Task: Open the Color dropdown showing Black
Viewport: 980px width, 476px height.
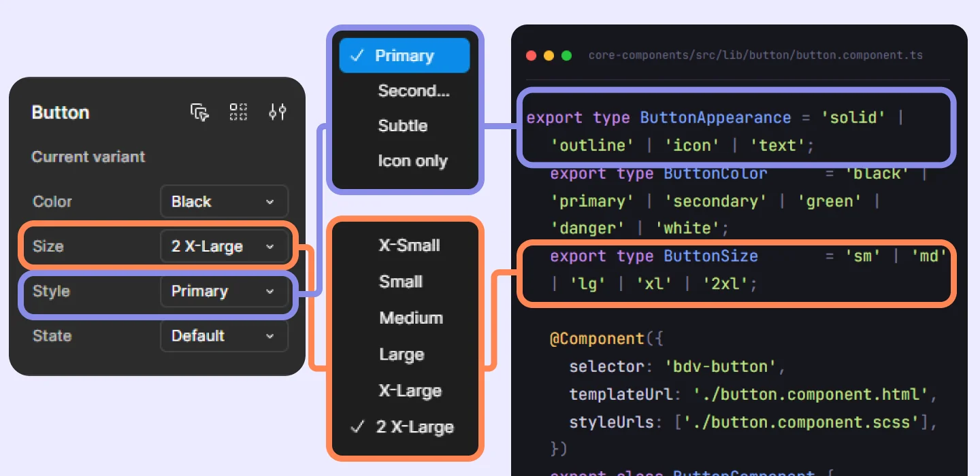Action: [x=225, y=202]
